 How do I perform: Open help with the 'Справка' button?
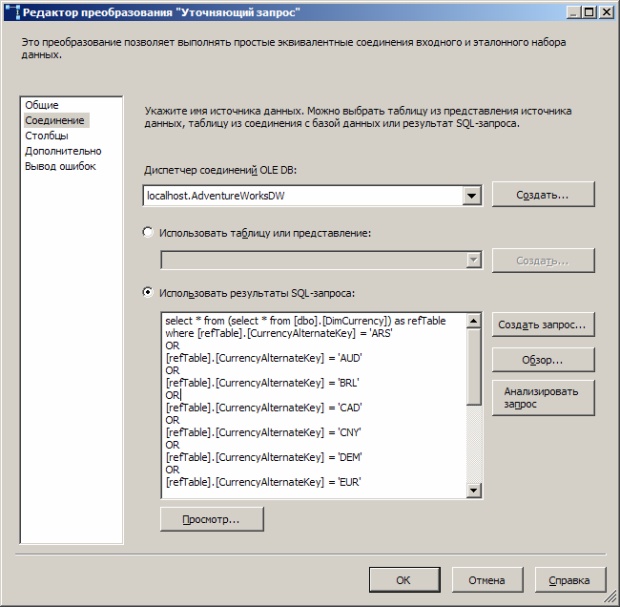click(x=569, y=580)
